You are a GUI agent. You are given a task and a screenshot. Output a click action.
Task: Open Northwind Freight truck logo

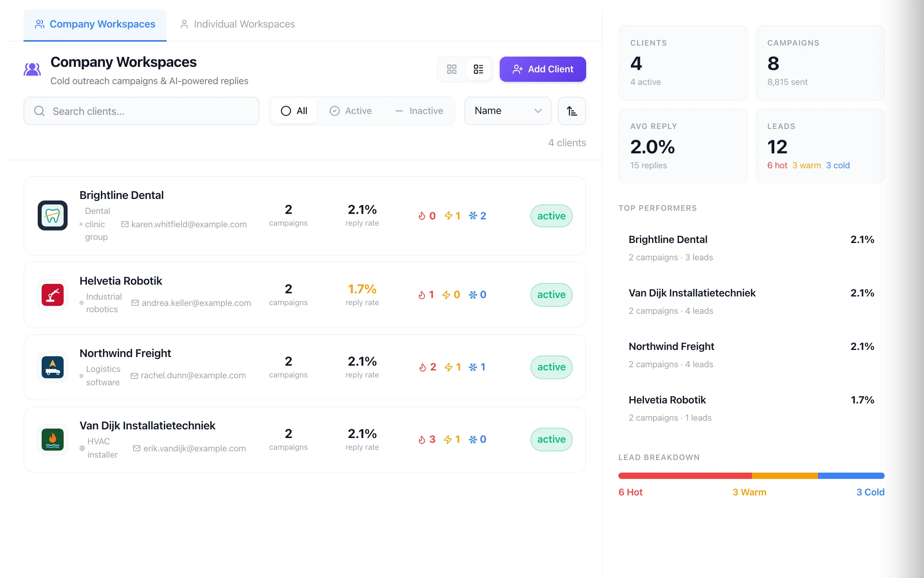(53, 367)
